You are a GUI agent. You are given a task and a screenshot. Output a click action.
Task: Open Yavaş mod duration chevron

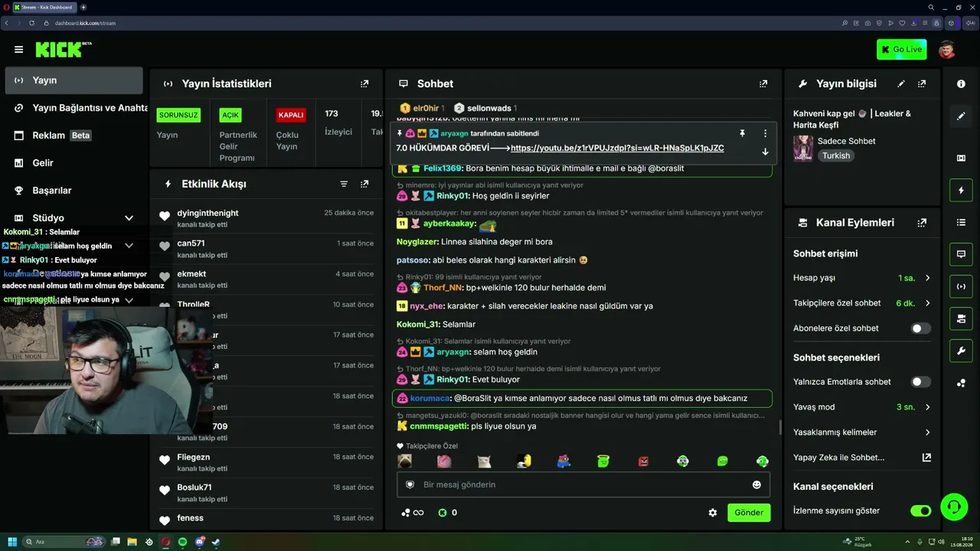coord(927,407)
